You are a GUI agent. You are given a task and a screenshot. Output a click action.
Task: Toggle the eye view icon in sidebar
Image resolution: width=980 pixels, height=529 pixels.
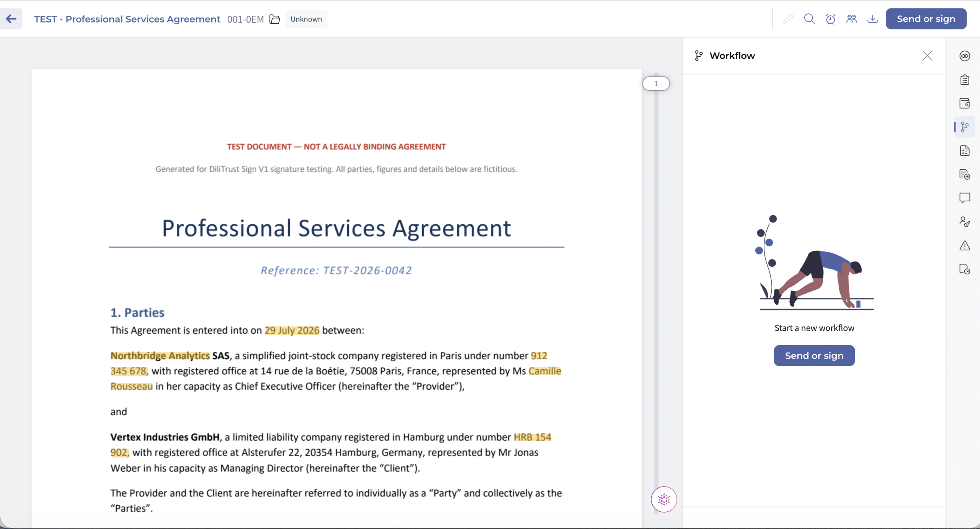[965, 56]
